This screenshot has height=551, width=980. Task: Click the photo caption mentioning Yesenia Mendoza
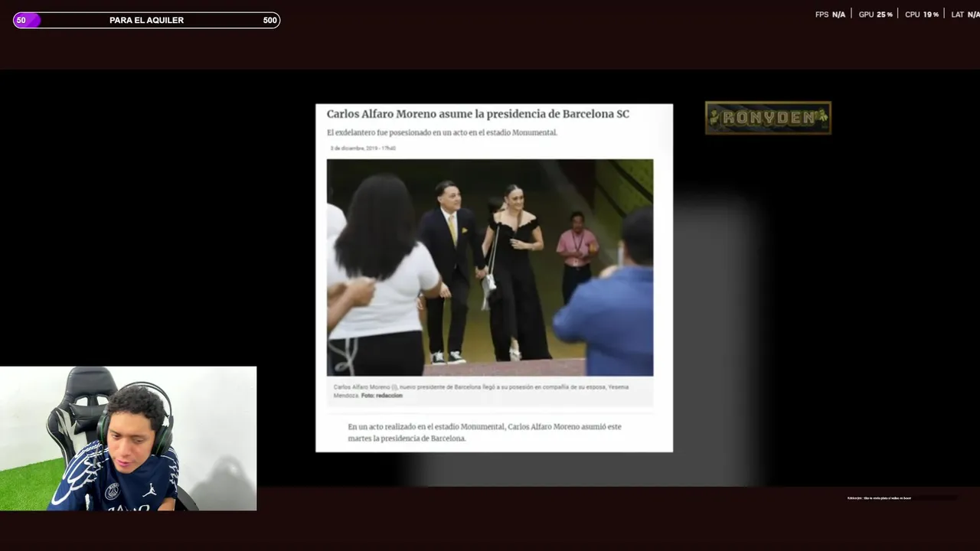click(481, 391)
